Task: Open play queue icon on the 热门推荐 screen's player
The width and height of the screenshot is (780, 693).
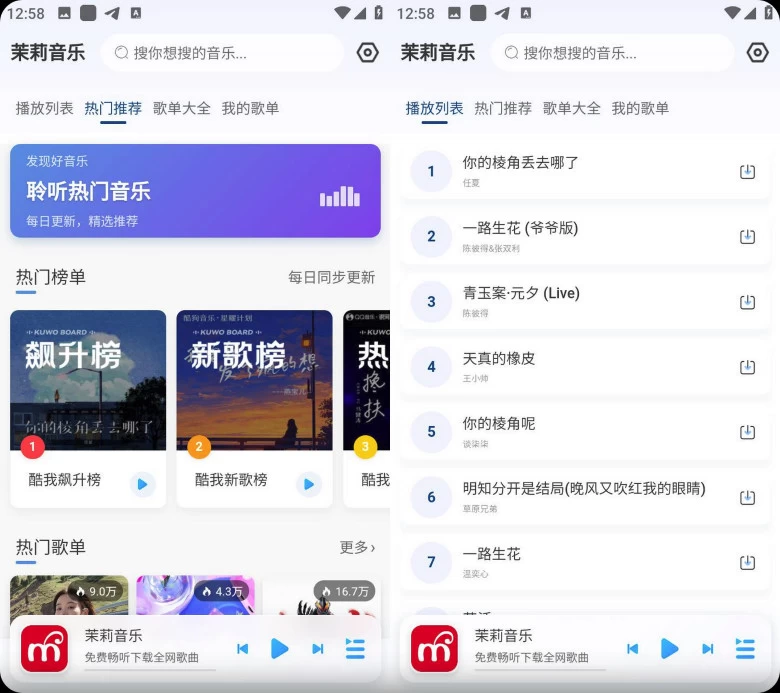Action: click(x=355, y=649)
